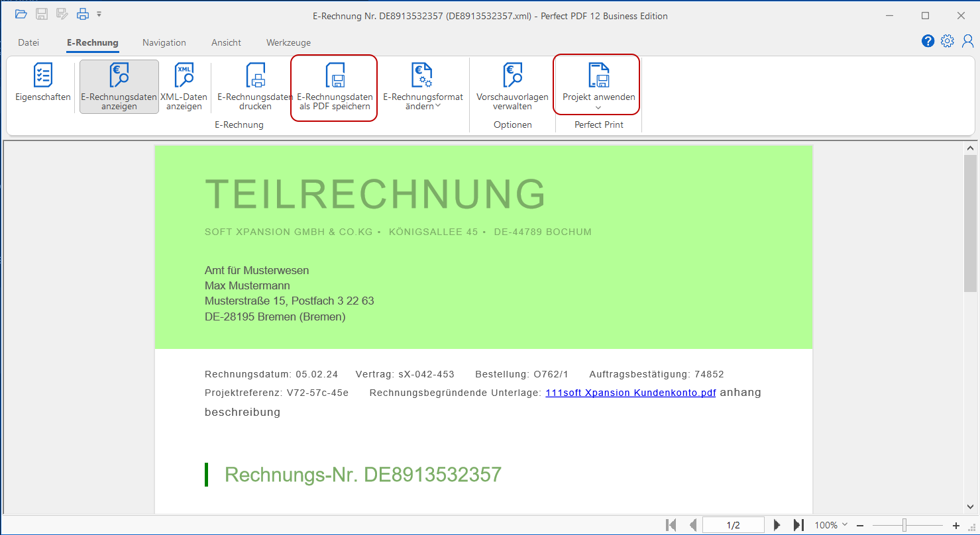Save the E-Rechnungsdaten as PDF

333,86
